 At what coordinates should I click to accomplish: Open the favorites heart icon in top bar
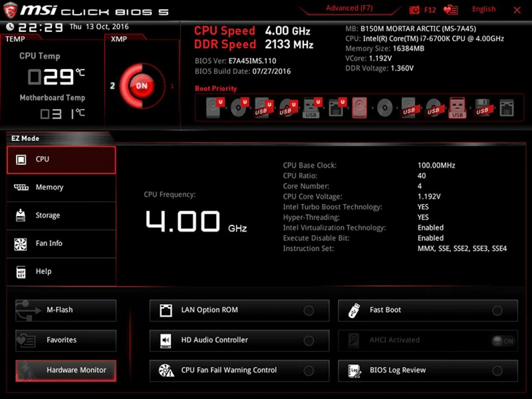[450, 10]
